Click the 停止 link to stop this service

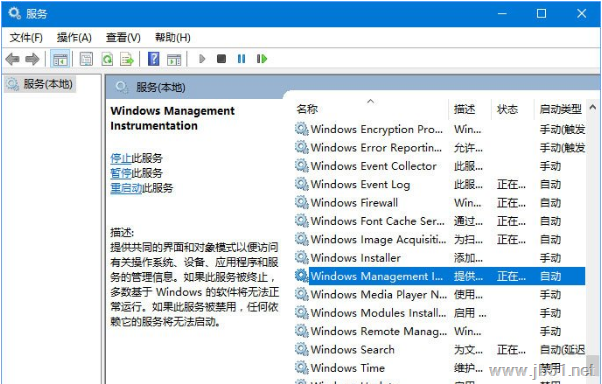pos(121,158)
